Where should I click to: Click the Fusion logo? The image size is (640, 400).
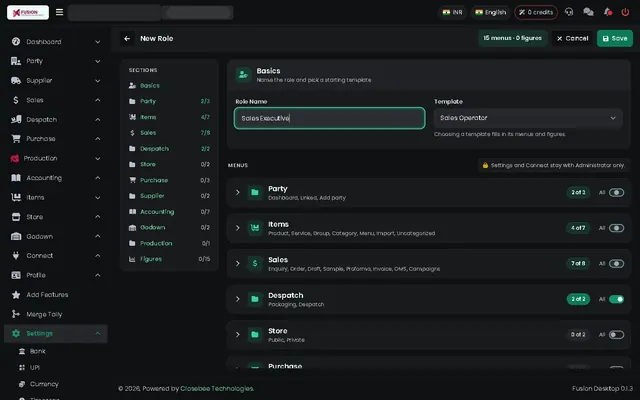28,12
